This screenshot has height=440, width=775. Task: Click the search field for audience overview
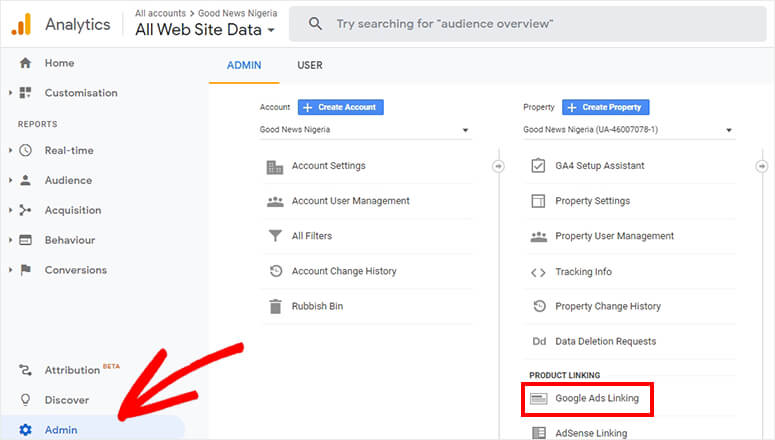pos(528,24)
